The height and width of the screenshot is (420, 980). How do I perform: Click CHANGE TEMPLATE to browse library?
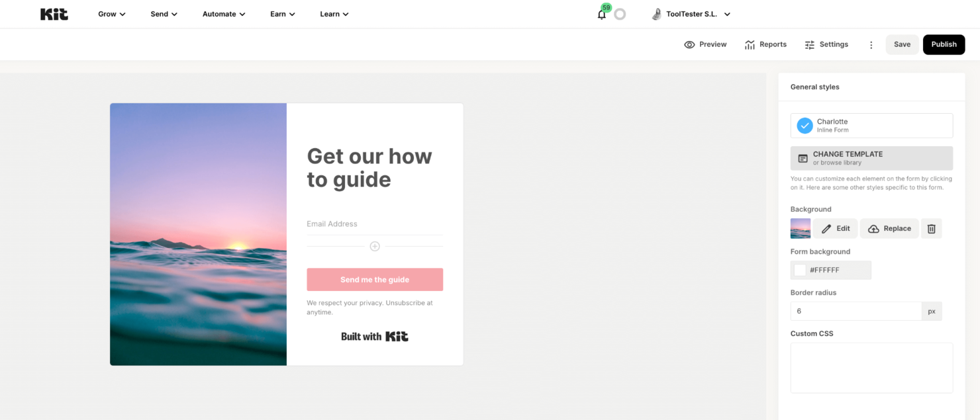[x=871, y=158]
